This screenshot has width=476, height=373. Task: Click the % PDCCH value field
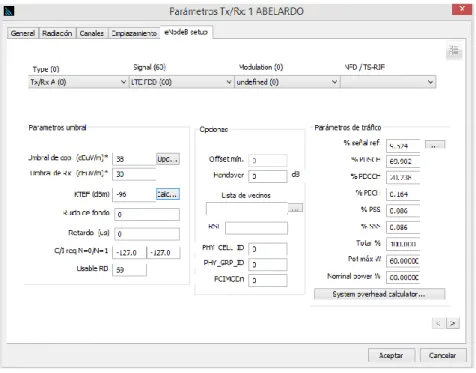tap(403, 177)
